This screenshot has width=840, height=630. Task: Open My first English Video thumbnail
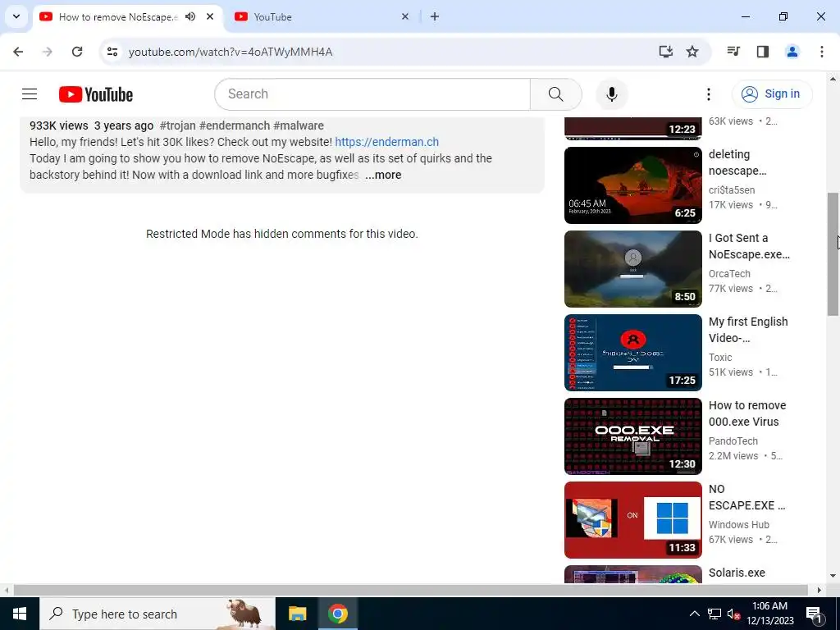[632, 353]
